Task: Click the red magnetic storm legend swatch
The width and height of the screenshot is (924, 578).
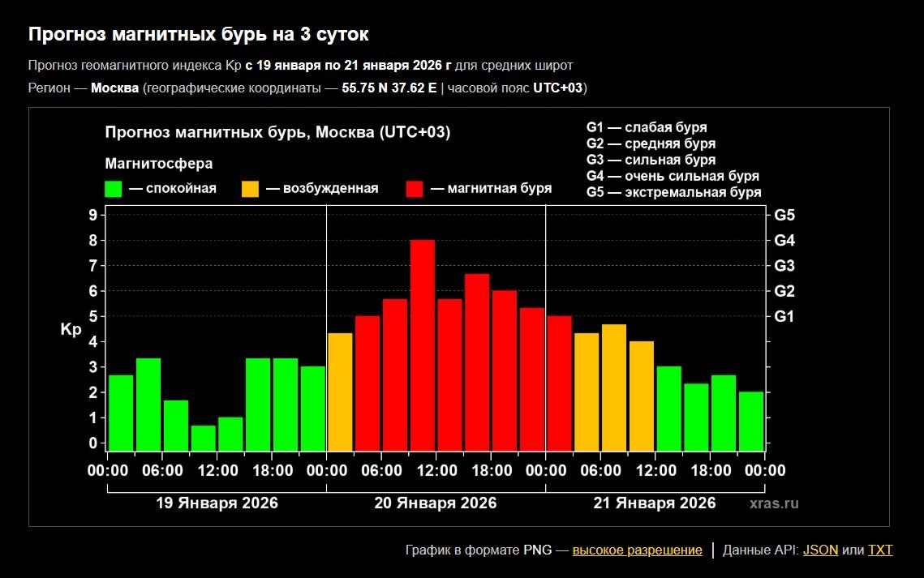Action: click(415, 189)
